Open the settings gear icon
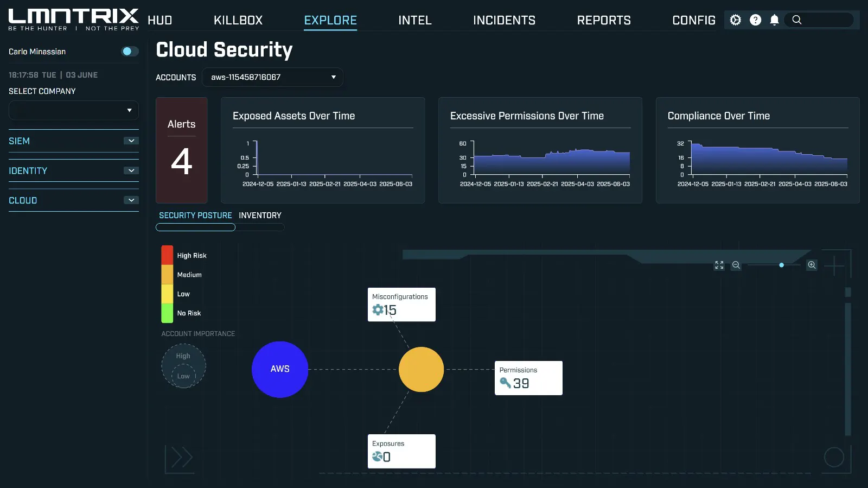This screenshot has height=488, width=868. (x=735, y=20)
